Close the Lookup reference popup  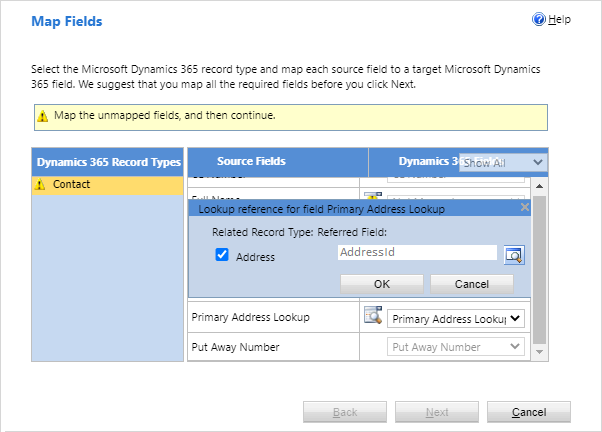point(525,208)
